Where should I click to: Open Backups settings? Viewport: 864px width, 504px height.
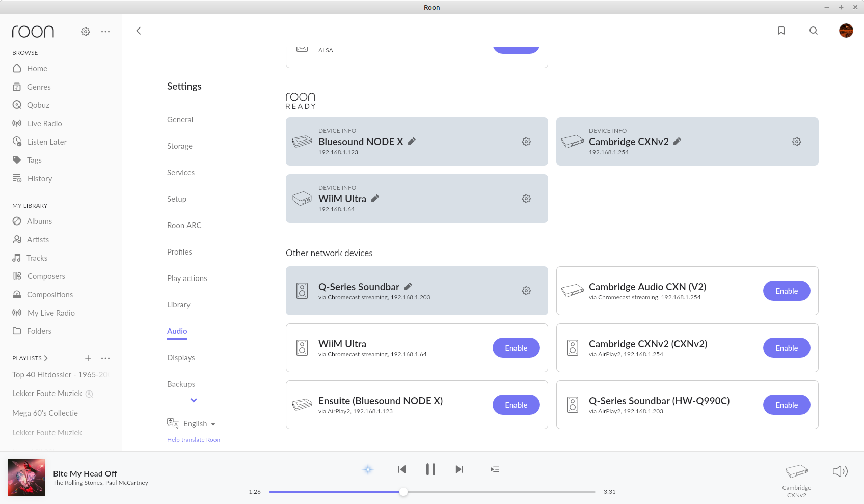(181, 384)
